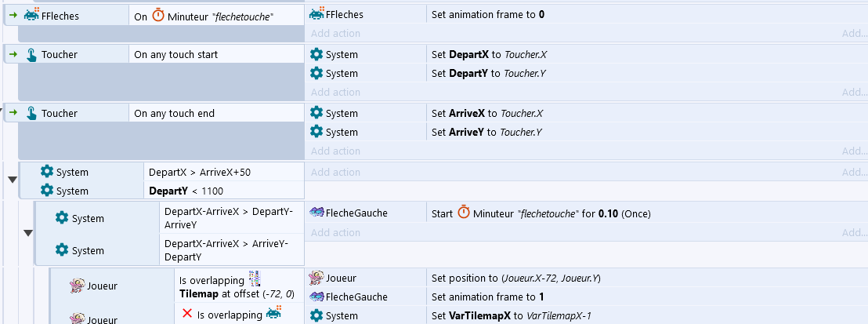Click the Toucher icon in the touch end event
This screenshot has height=324, width=868.
(x=32, y=113)
